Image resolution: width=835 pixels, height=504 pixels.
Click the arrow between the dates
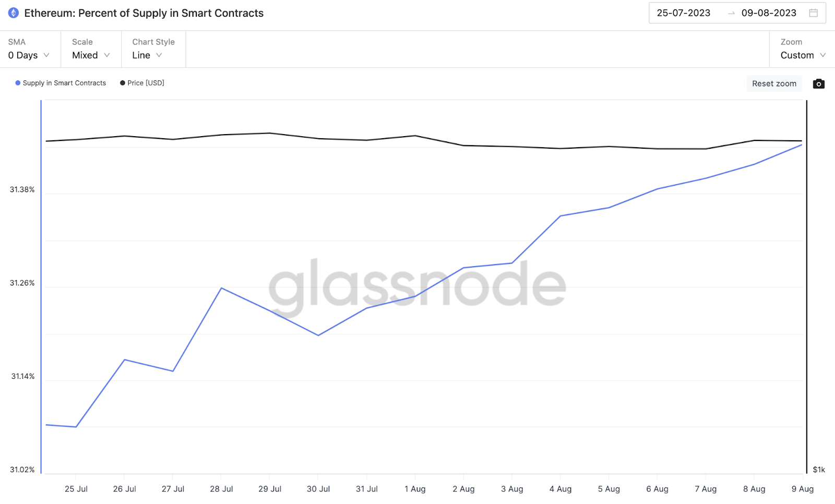(x=731, y=13)
